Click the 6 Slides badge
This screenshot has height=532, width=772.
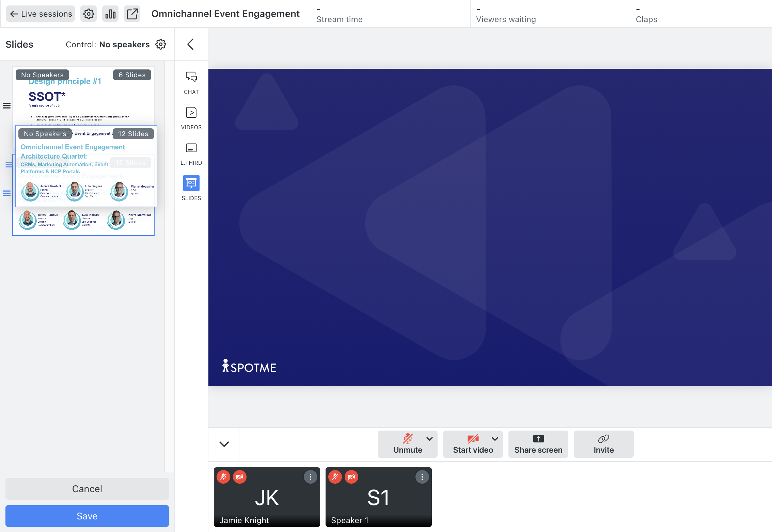(132, 75)
